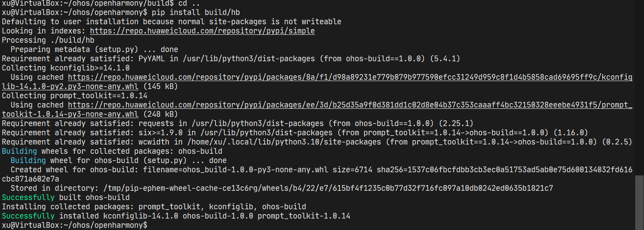This screenshot has height=230, width=644.
Task: Click the 'Installing collected packages' line
Action: coord(154,207)
